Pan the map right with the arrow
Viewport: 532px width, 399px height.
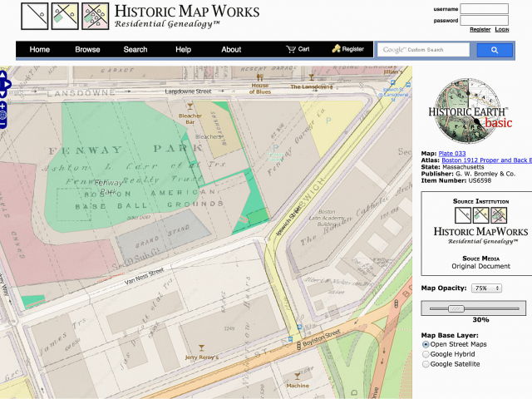point(7,84)
